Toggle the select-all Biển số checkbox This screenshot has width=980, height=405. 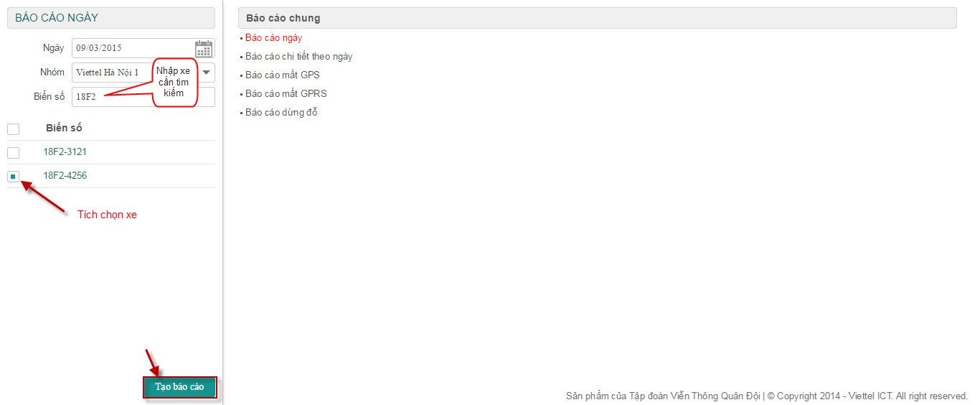click(13, 129)
